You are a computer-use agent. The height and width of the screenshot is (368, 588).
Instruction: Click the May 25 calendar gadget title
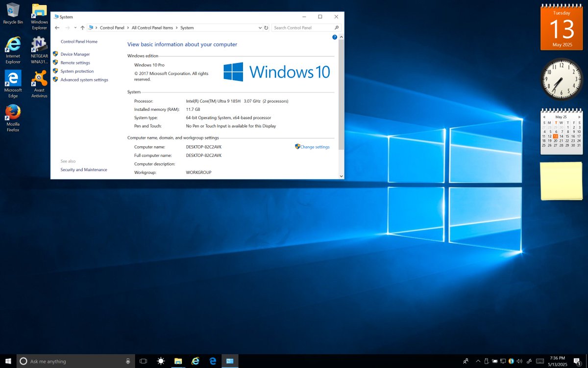[x=561, y=117]
